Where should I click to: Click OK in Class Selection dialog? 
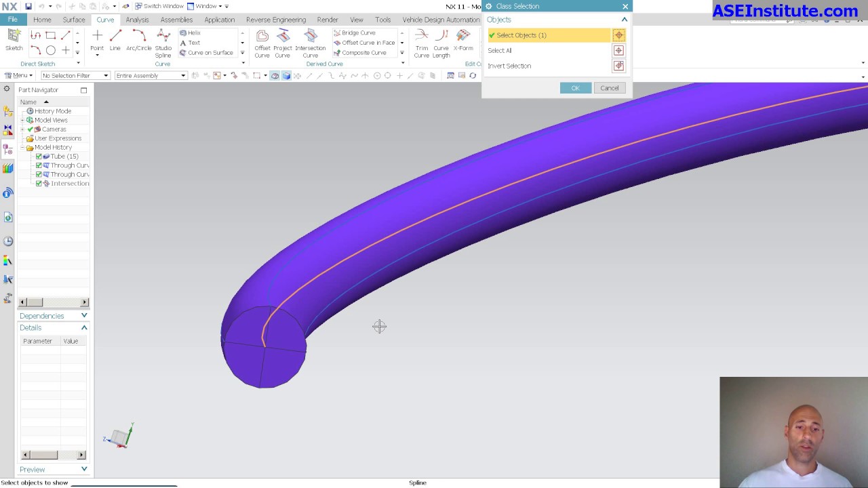click(575, 88)
